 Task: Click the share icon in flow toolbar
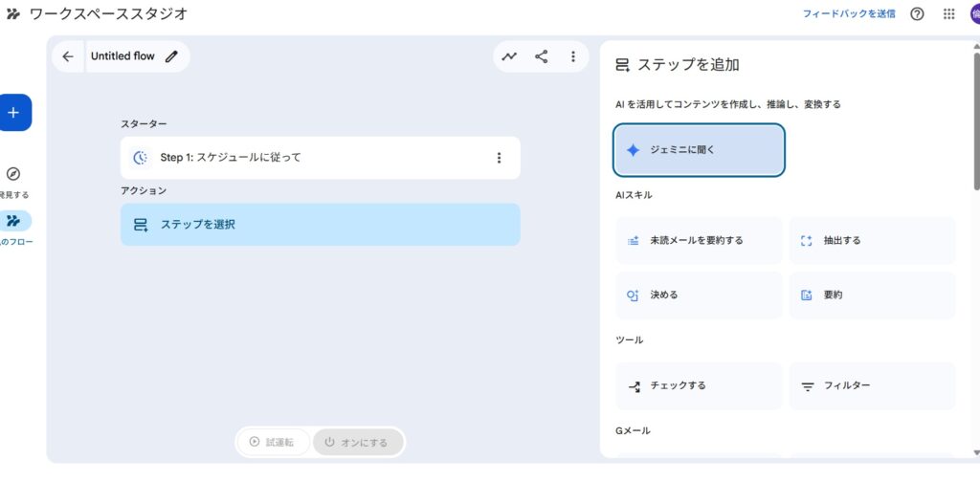542,56
